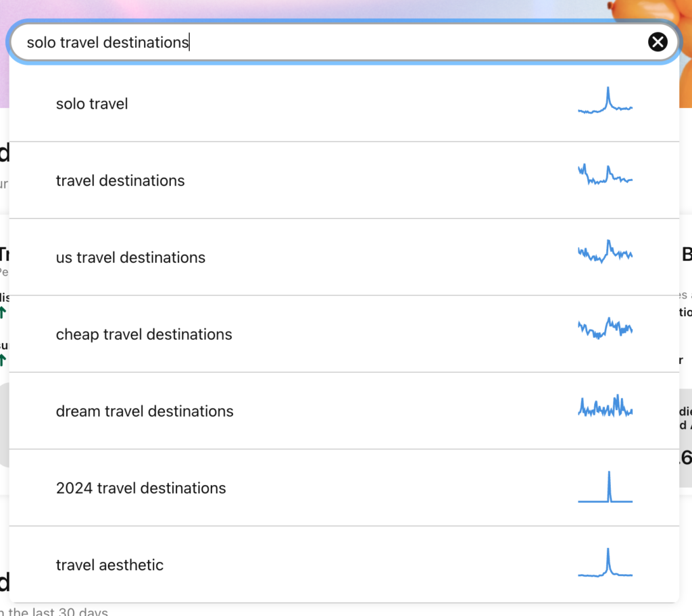The image size is (692, 616).
Task: Clear the search text with the X icon
Action: 658,43
